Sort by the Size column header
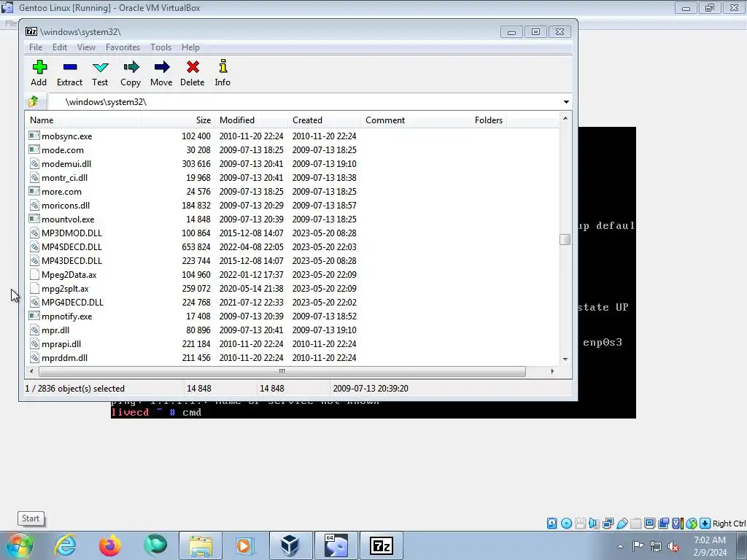 click(x=178, y=120)
